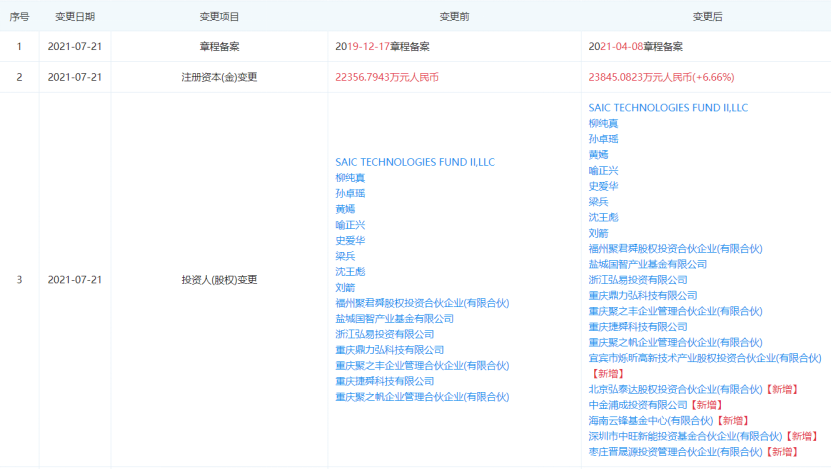
Task: Select 2019-12-17章程备案 cell
Action: tap(382, 47)
